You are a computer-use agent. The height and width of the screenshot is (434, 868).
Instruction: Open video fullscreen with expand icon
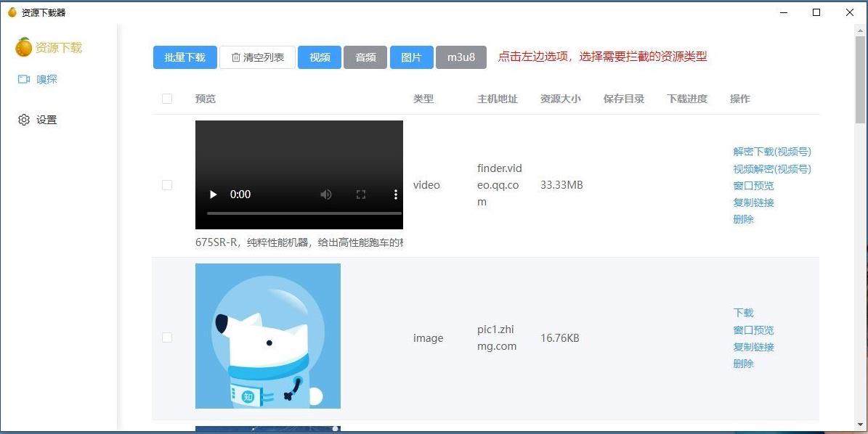pos(360,194)
